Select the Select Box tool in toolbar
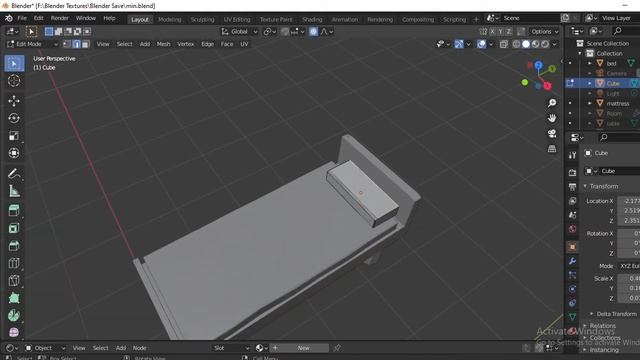The width and height of the screenshot is (640, 360). pos(14,64)
